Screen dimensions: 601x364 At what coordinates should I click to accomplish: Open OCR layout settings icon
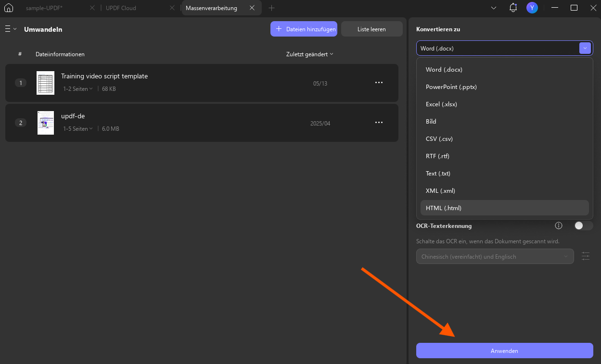586,256
